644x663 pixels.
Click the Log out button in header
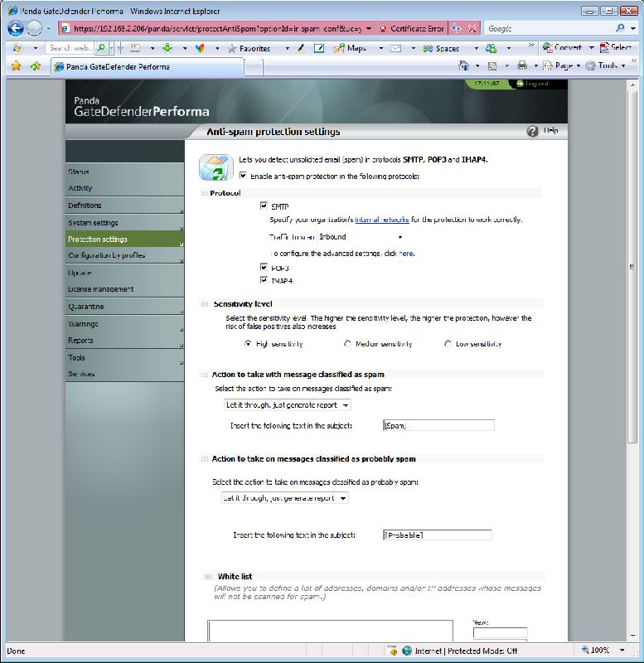pyautogui.click(x=532, y=84)
